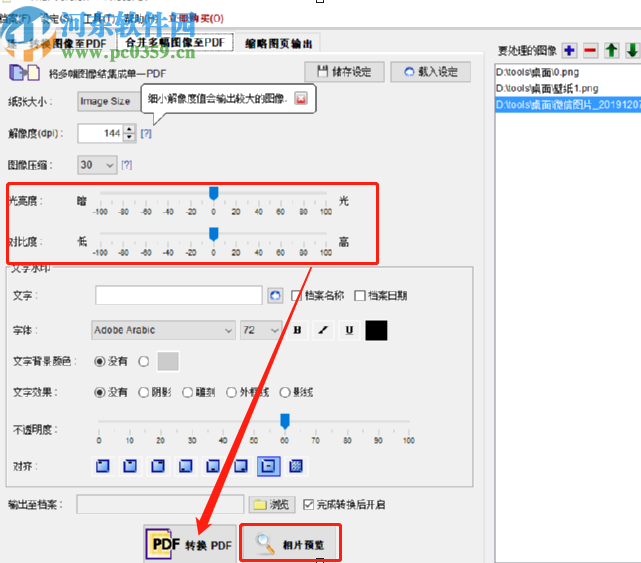Add image with the blue plus icon
The height and width of the screenshot is (563, 641).
(x=569, y=51)
